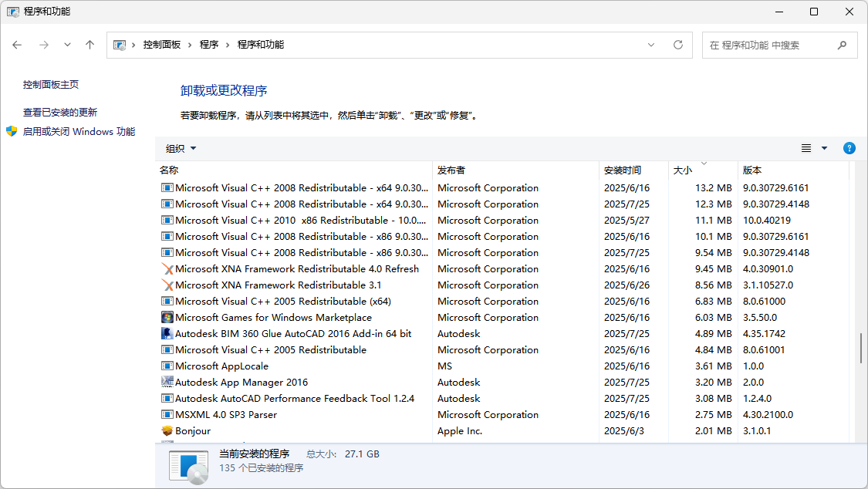Select AutoCAD Performance Feedback Tool icon

pyautogui.click(x=167, y=398)
